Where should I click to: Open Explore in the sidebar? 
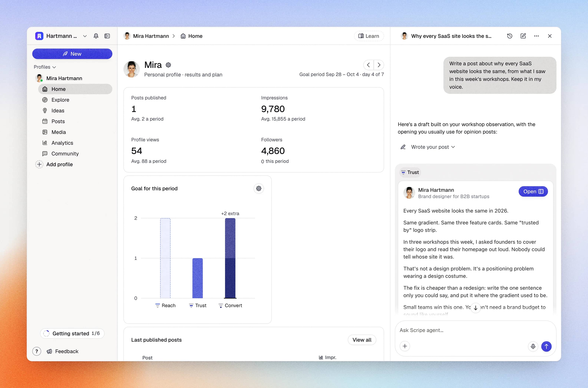(75, 100)
